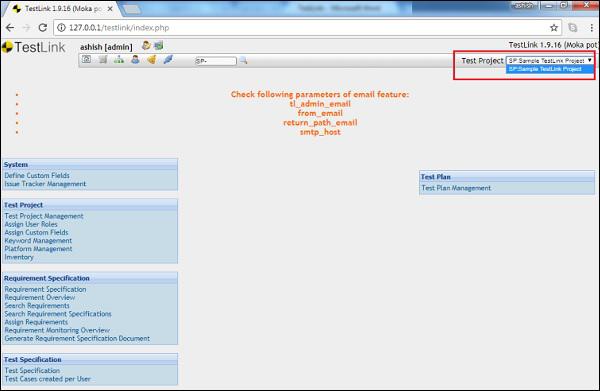Open Assign Custom Fields

tap(36, 233)
